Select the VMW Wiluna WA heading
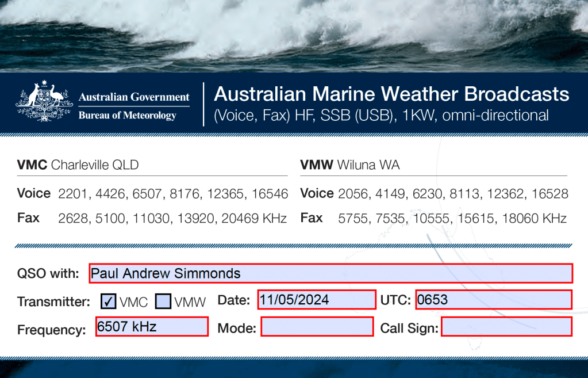The image size is (588, 378). pos(349,165)
